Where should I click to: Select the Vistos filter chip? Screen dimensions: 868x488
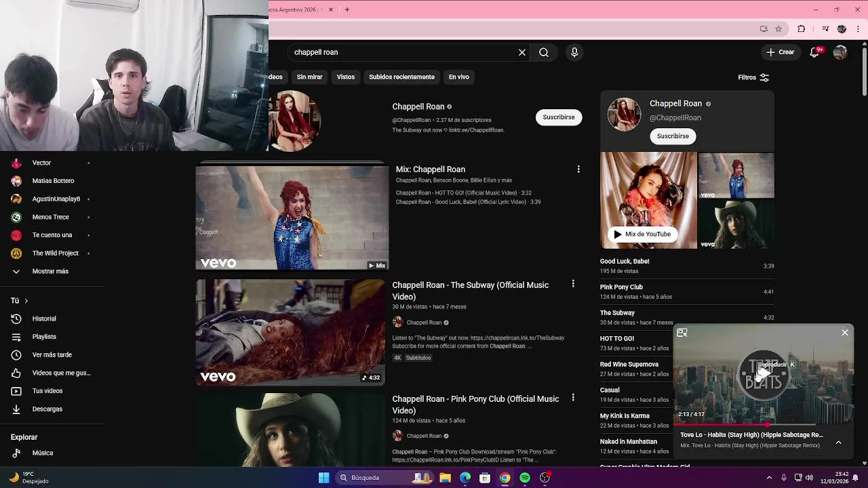pyautogui.click(x=346, y=77)
